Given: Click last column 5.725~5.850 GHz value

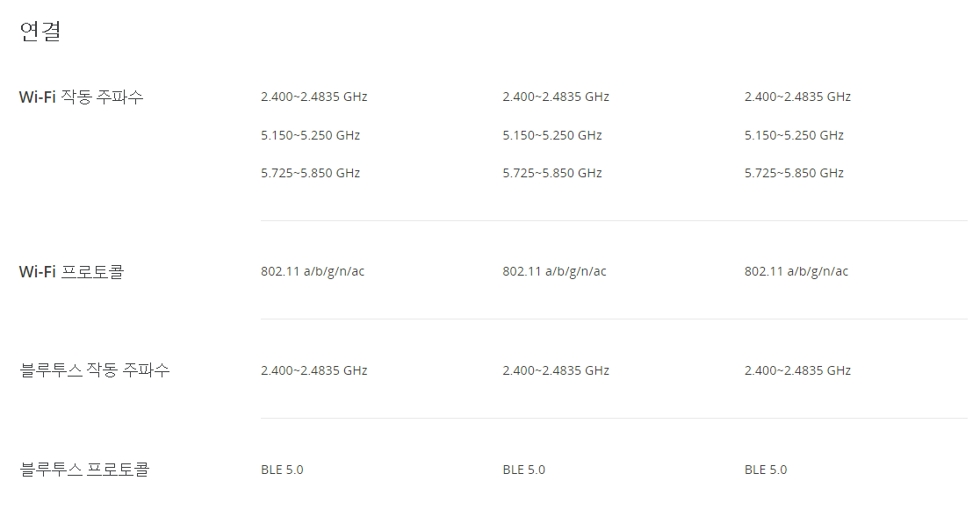Looking at the screenshot, I should click(x=794, y=173).
